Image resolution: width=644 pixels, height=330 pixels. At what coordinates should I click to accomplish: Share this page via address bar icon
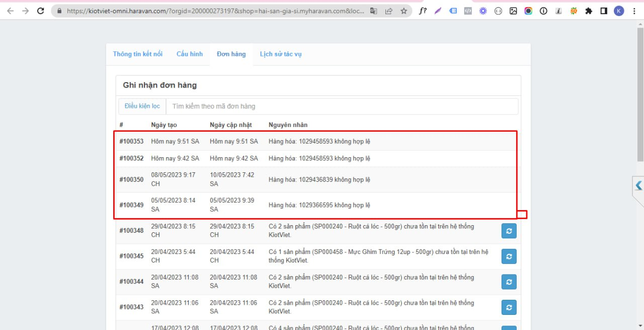[x=388, y=11]
